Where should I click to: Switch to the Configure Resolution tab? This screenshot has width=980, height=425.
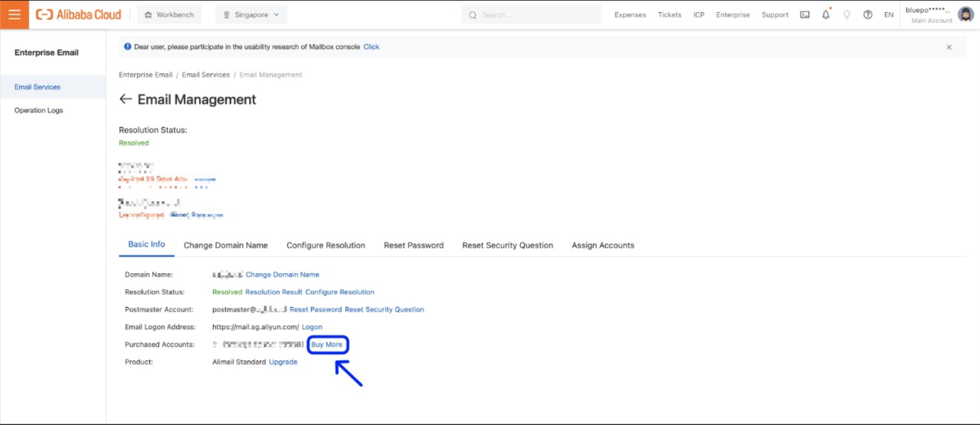pos(326,245)
